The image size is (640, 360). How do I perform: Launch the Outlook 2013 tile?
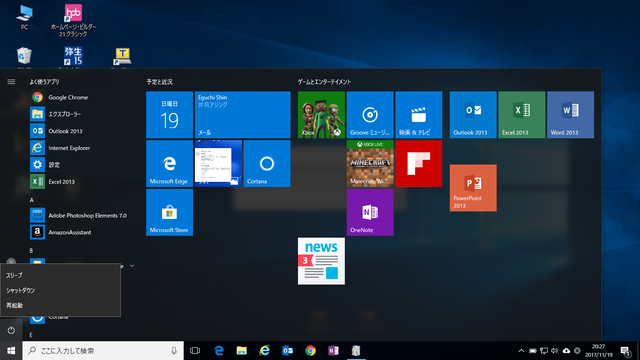click(x=473, y=115)
